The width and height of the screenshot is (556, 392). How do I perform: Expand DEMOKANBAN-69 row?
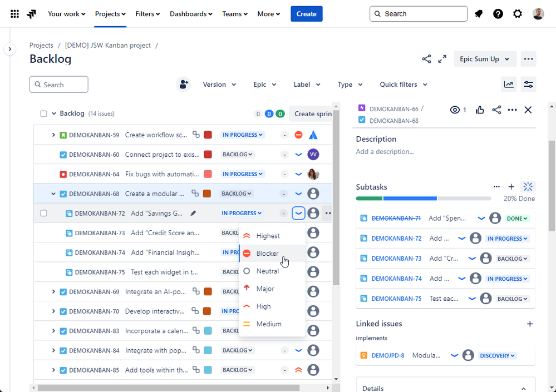tap(53, 291)
